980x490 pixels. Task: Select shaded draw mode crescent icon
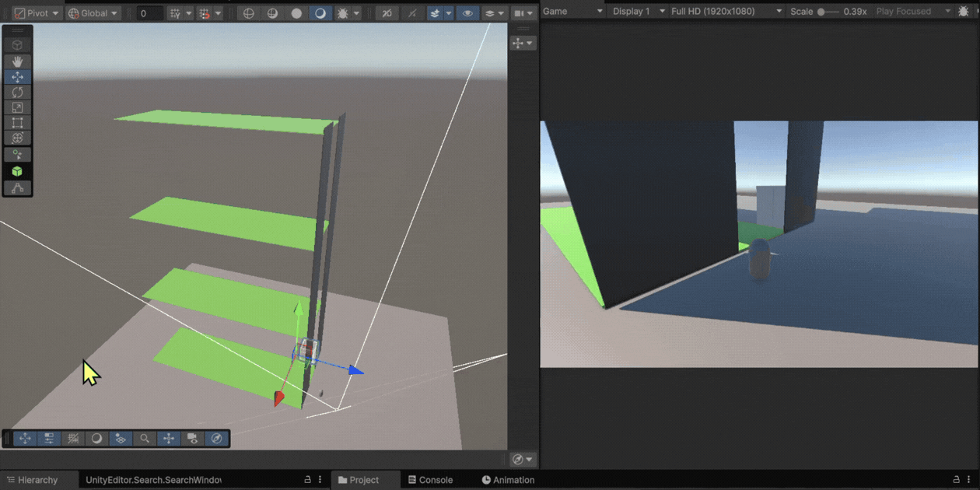pyautogui.click(x=320, y=13)
